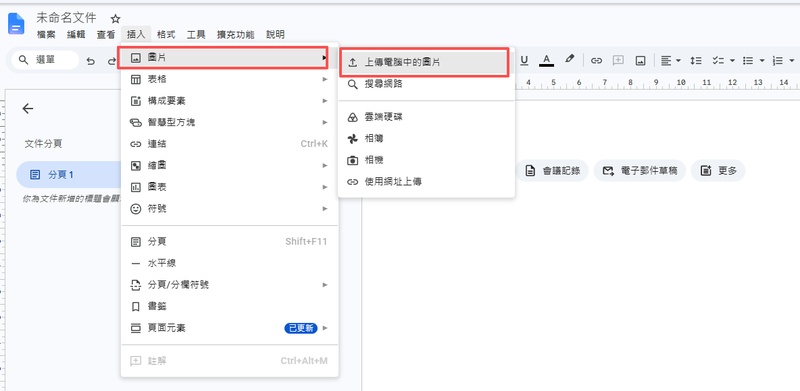
Task: Open the text color A tool
Action: point(546,60)
